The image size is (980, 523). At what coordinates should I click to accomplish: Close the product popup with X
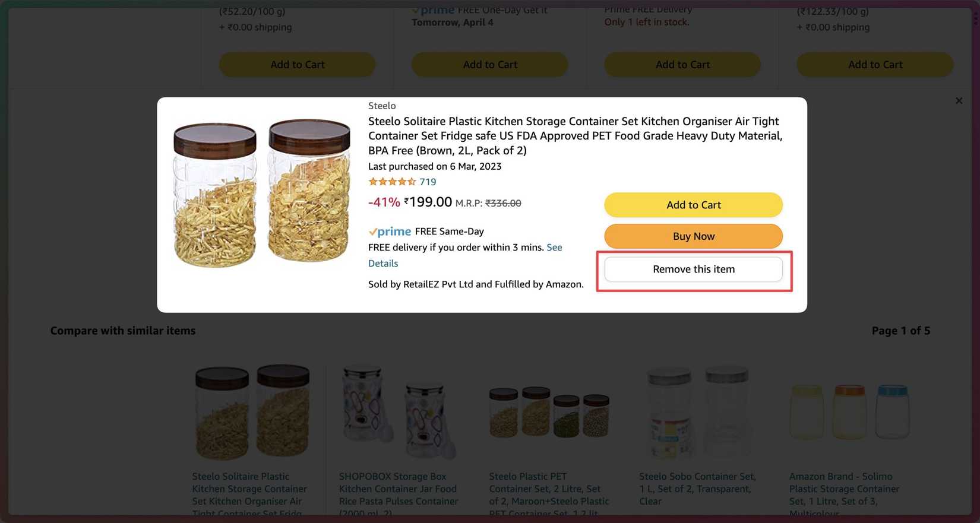click(x=959, y=101)
